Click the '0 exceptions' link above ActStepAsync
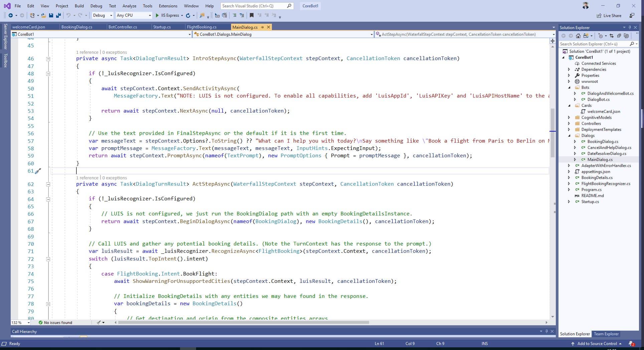The height and width of the screenshot is (350, 644). tap(115, 178)
